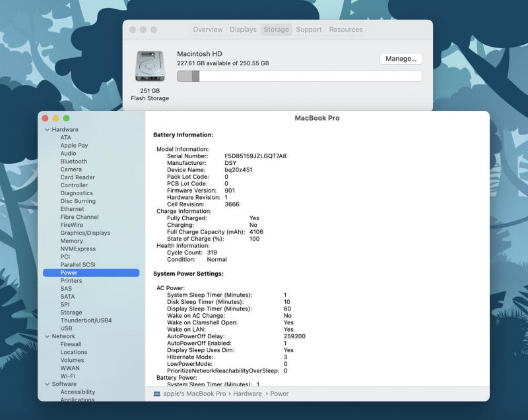This screenshot has width=528, height=420.
Task: Select USB in the sidebar
Action: (x=66, y=328)
